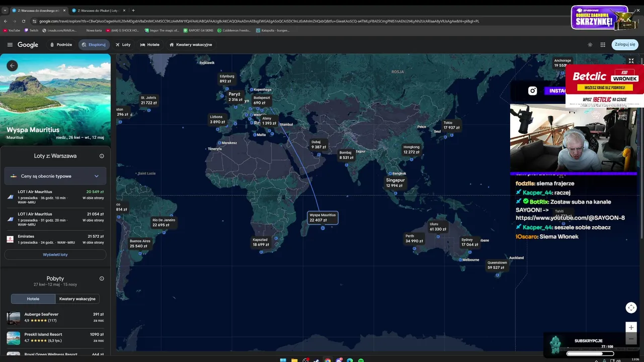Viewport: 644px width, 362px height.
Task: Select Queenstown 59 527 zł on the map
Action: (497, 265)
